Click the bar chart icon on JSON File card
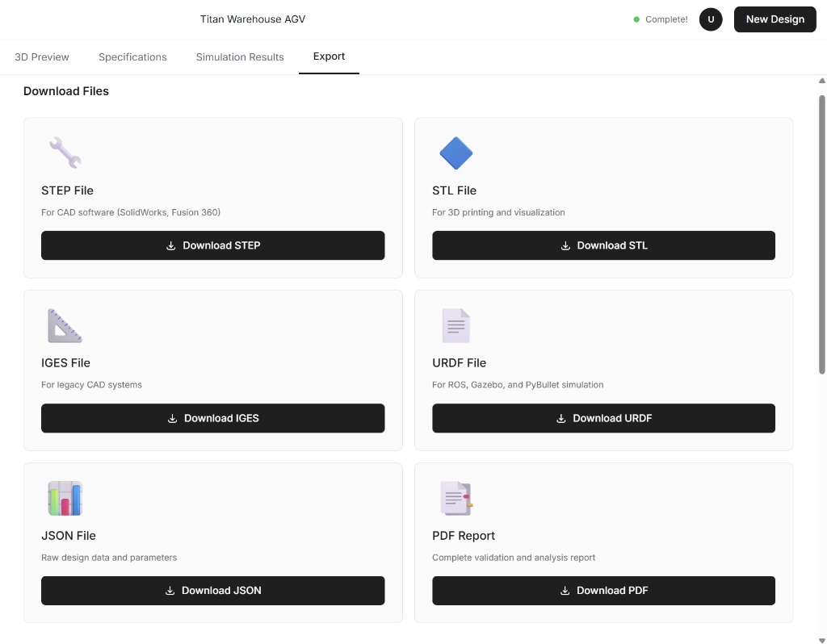 [x=65, y=498]
